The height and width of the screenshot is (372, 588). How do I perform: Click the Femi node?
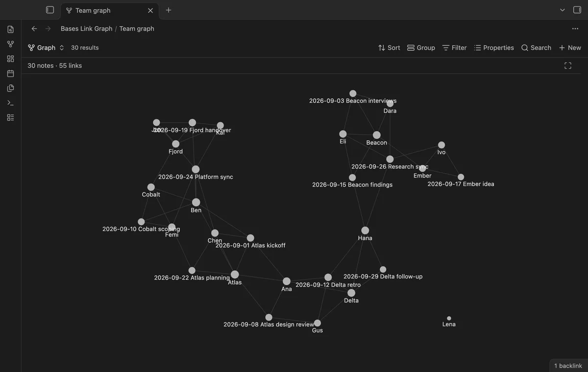171,227
